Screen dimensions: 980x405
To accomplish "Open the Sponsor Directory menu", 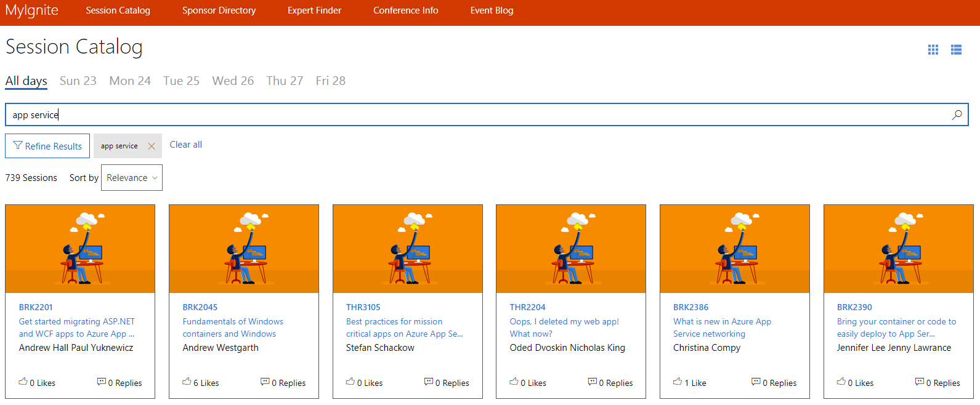I will tap(219, 10).
